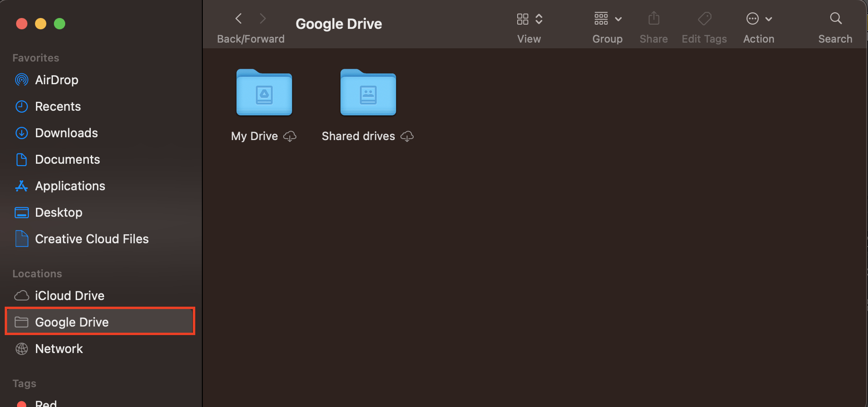868x407 pixels.
Task: Click the cloud download icon beside My Drive
Action: pos(290,137)
